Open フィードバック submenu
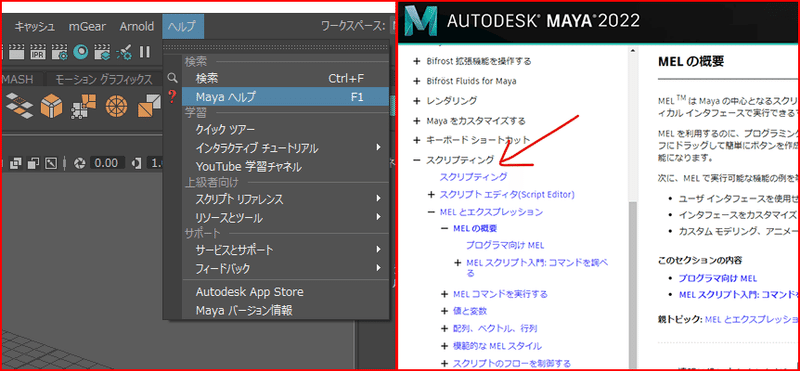Screen dimensions: 800x371 click(x=285, y=268)
